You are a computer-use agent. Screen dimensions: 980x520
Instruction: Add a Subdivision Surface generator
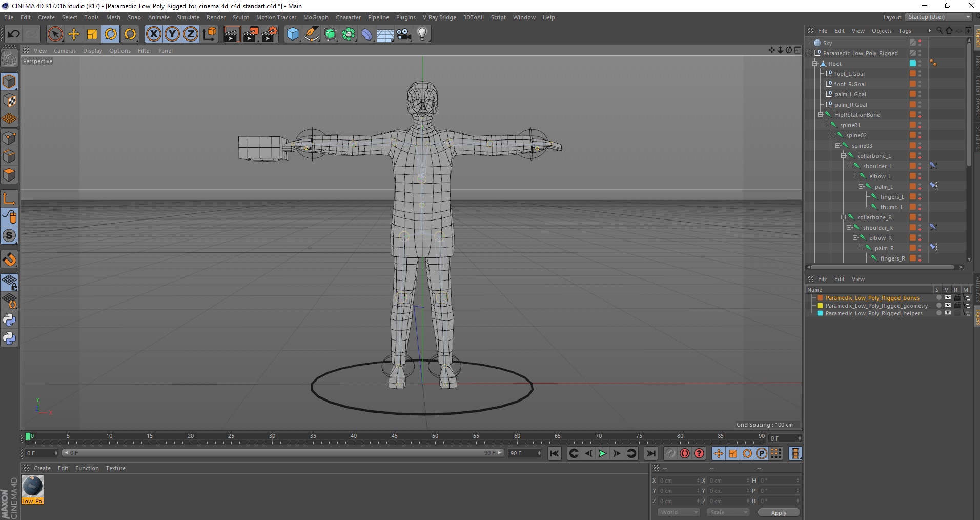[x=330, y=34]
